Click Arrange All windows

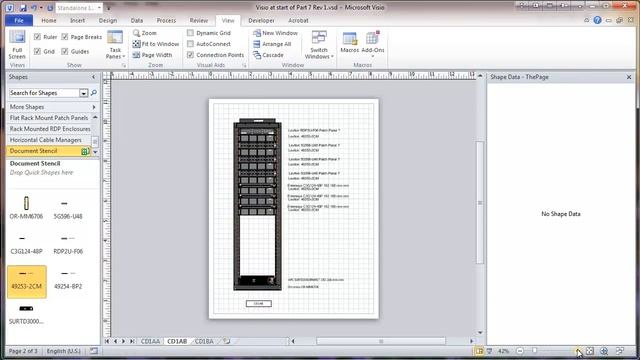tap(272, 44)
